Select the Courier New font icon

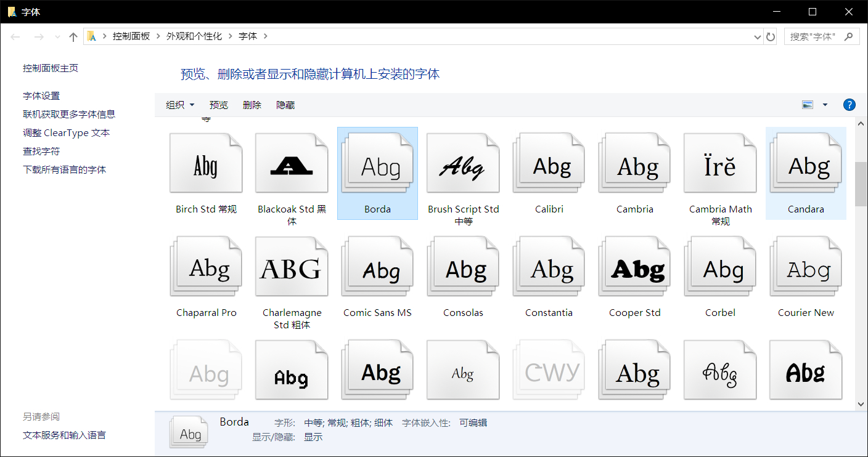point(806,267)
